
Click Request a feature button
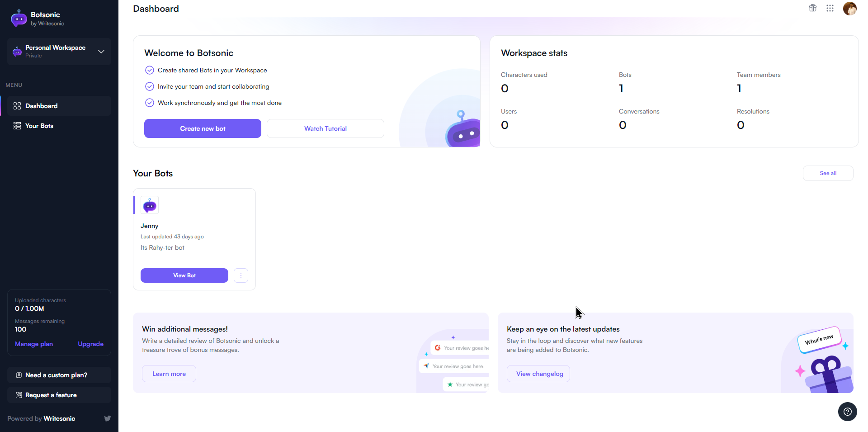point(59,395)
